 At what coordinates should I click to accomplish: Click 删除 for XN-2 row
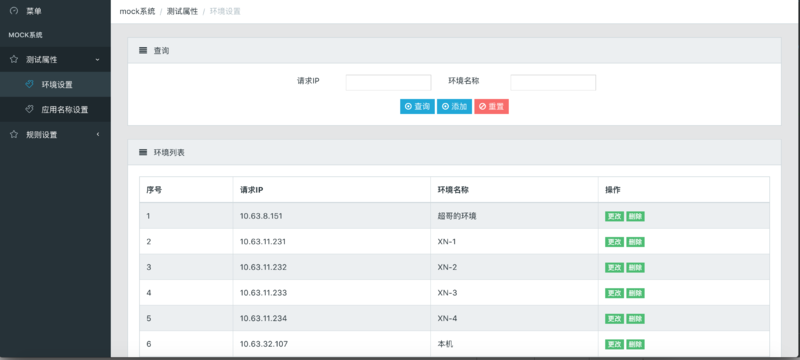(636, 267)
